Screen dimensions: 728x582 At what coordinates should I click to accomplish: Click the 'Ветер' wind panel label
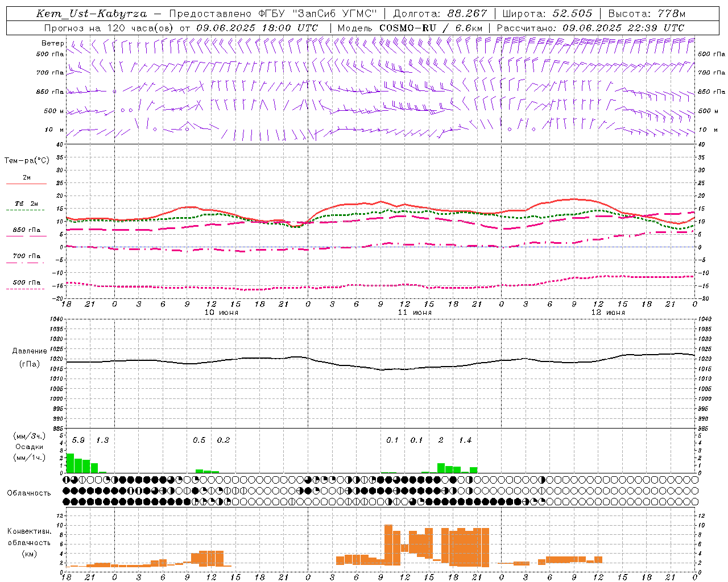[53, 43]
